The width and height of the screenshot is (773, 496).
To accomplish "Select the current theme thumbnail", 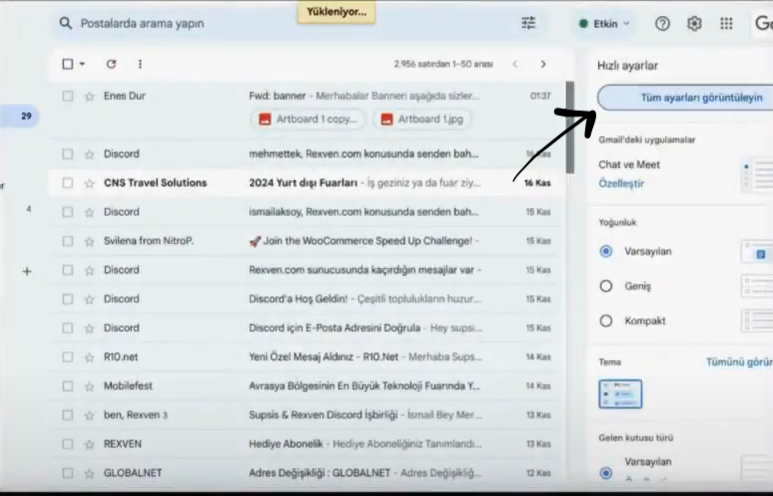I will [620, 393].
